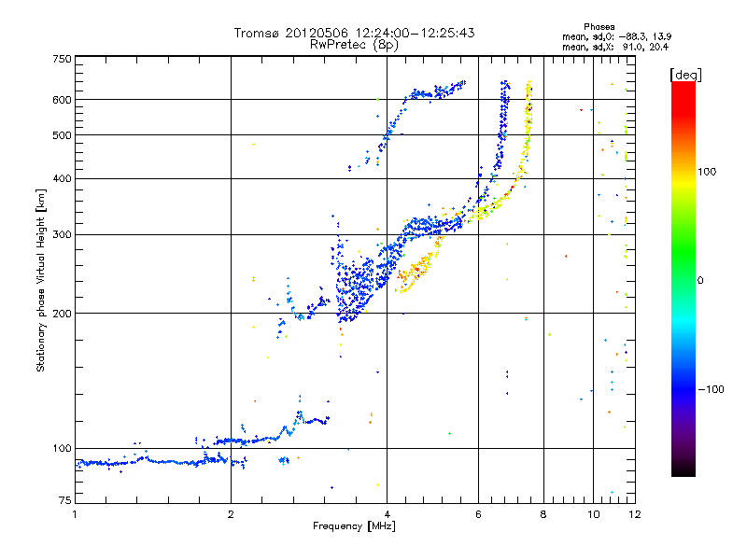Click the y-axis tick label '200'
This screenshot has width=747, height=560.
[63, 314]
